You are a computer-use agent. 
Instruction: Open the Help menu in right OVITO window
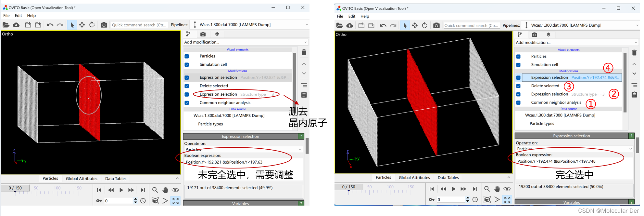tap(365, 16)
